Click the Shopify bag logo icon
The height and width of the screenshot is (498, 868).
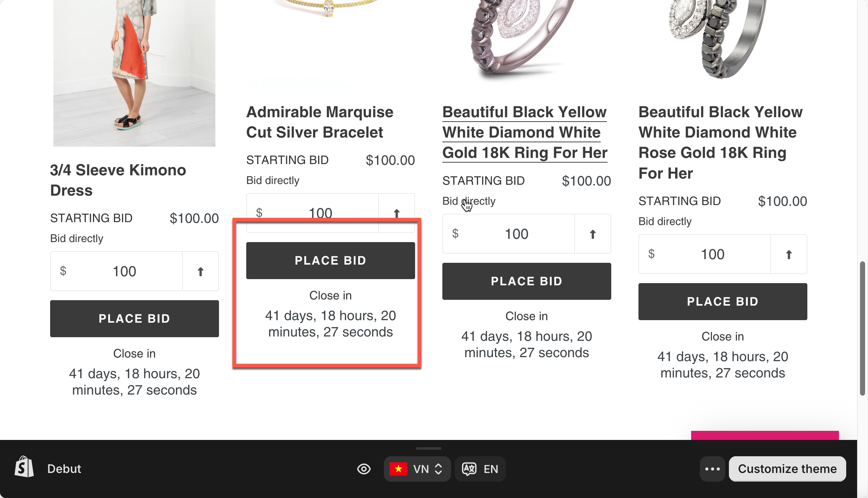24,468
